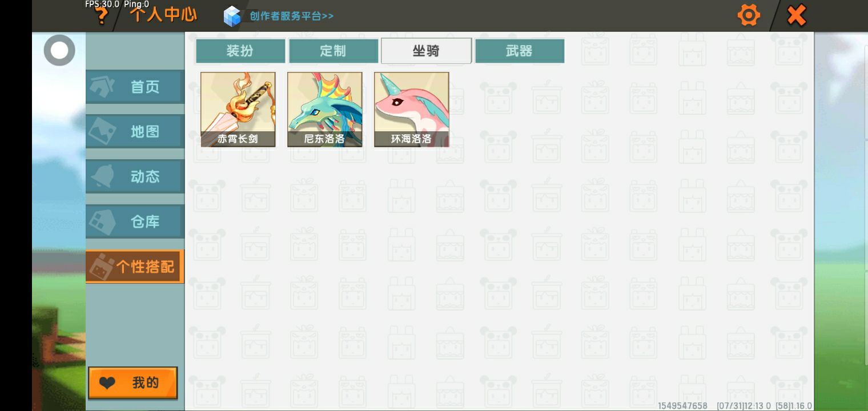Viewport: 868px width, 411px height.
Task: Open the 个性搭配 sidebar section
Action: (x=135, y=266)
